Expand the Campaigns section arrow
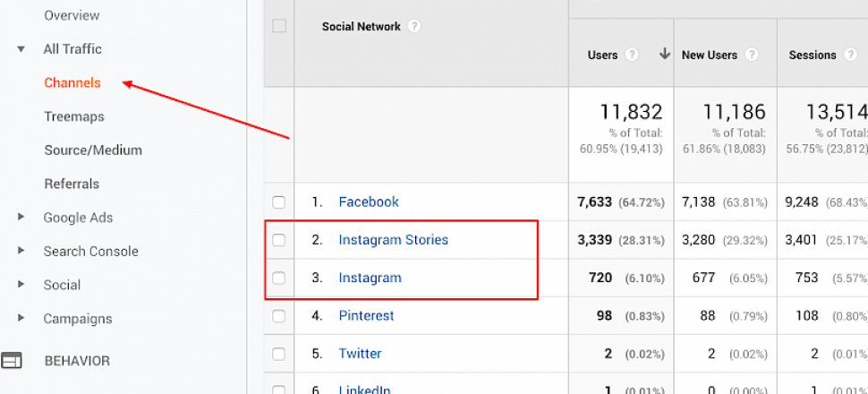The image size is (868, 394). [21, 318]
